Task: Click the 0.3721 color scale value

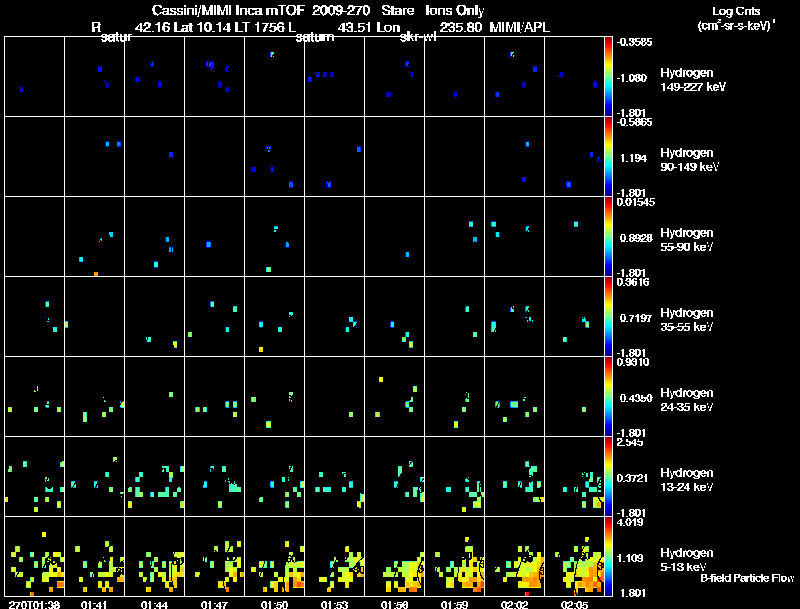Action: (x=633, y=478)
